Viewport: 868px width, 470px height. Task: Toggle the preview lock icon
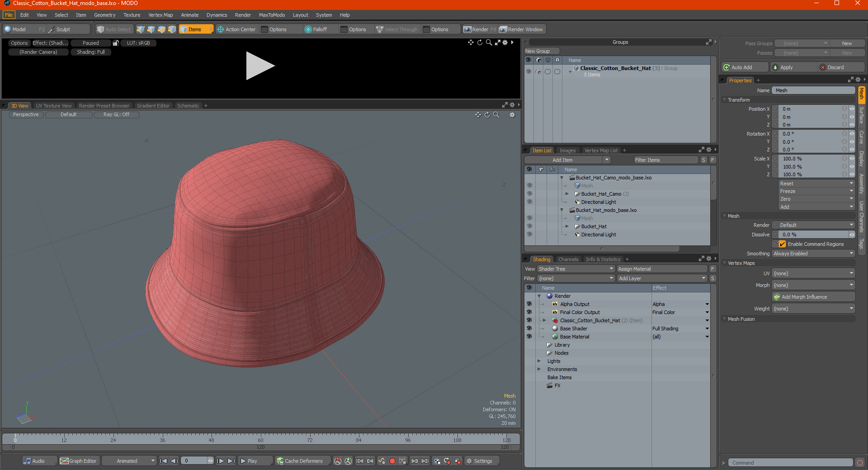[116, 43]
